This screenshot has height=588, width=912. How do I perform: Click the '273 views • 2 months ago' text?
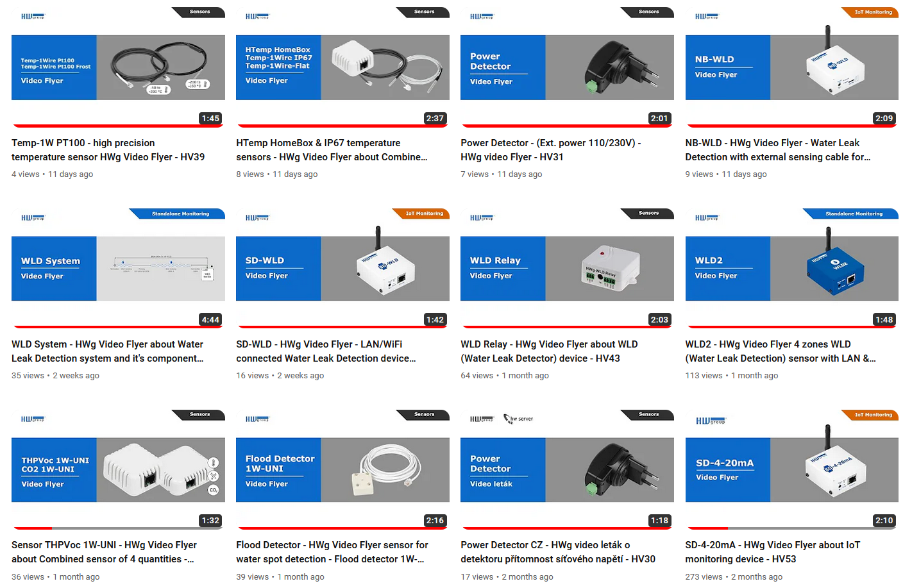tap(734, 577)
